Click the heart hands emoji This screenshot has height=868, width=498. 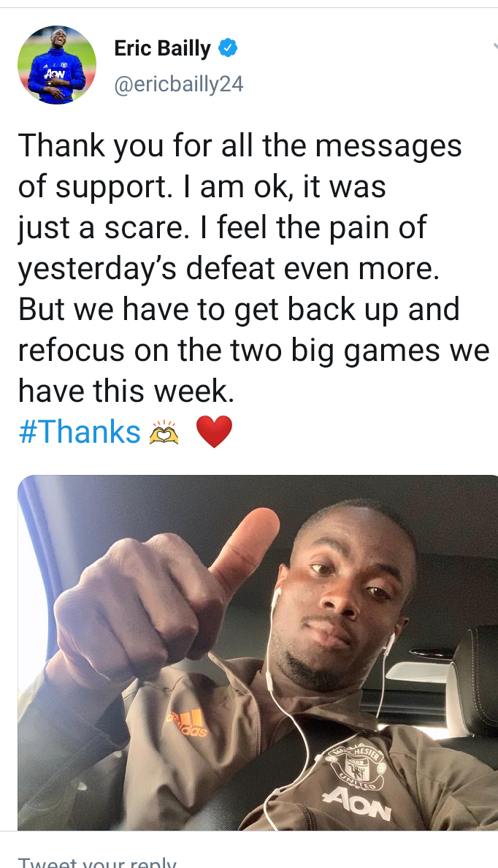tap(164, 433)
